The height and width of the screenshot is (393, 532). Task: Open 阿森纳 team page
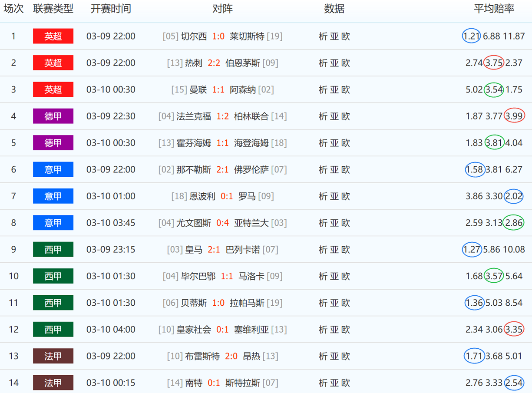click(x=243, y=90)
